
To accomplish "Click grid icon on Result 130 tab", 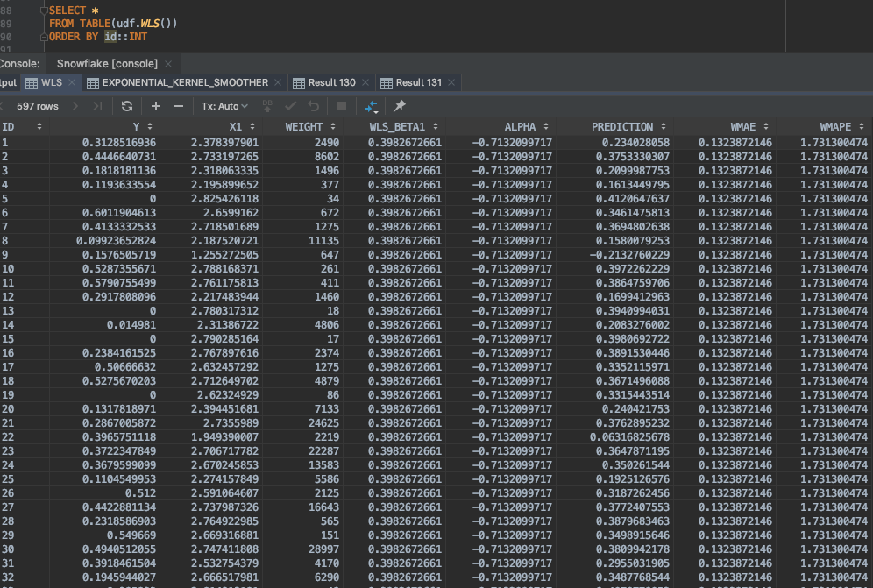I will (299, 83).
